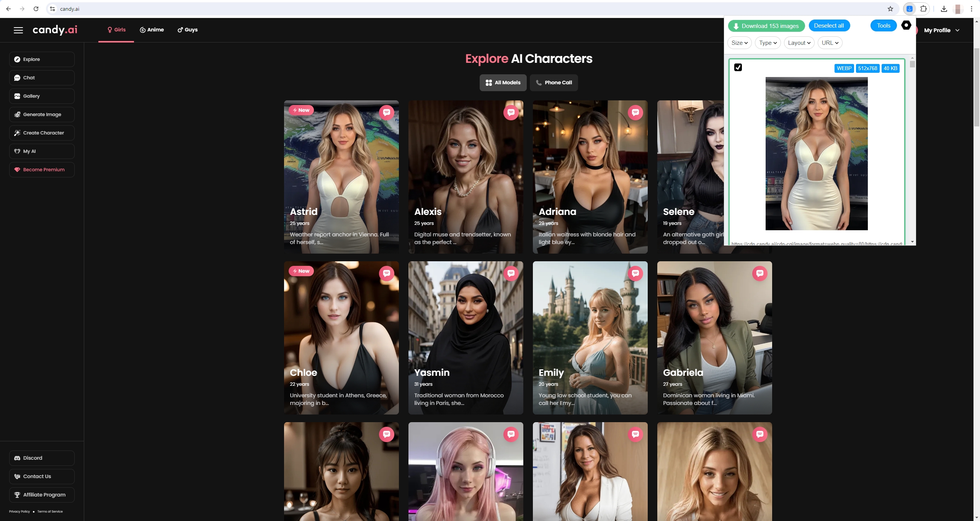Toggle the image selection checkbox
Viewport: 980px width, 521px height.
(x=738, y=67)
